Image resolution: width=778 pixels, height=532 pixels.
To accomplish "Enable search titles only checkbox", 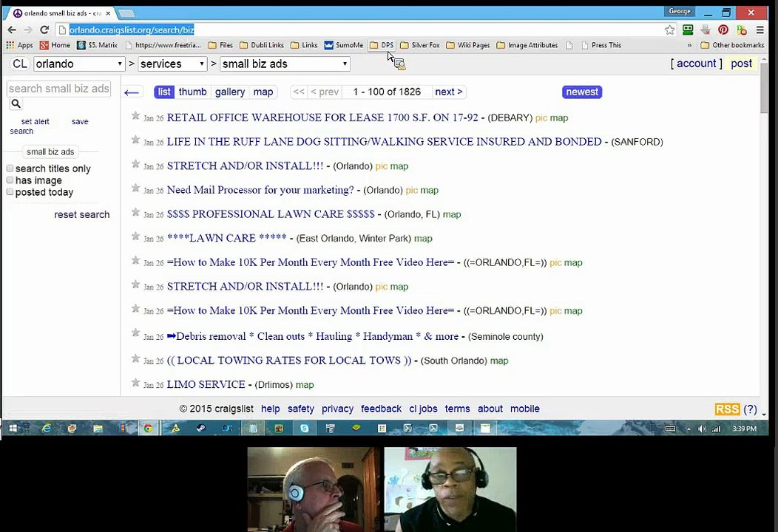I will tap(10, 168).
